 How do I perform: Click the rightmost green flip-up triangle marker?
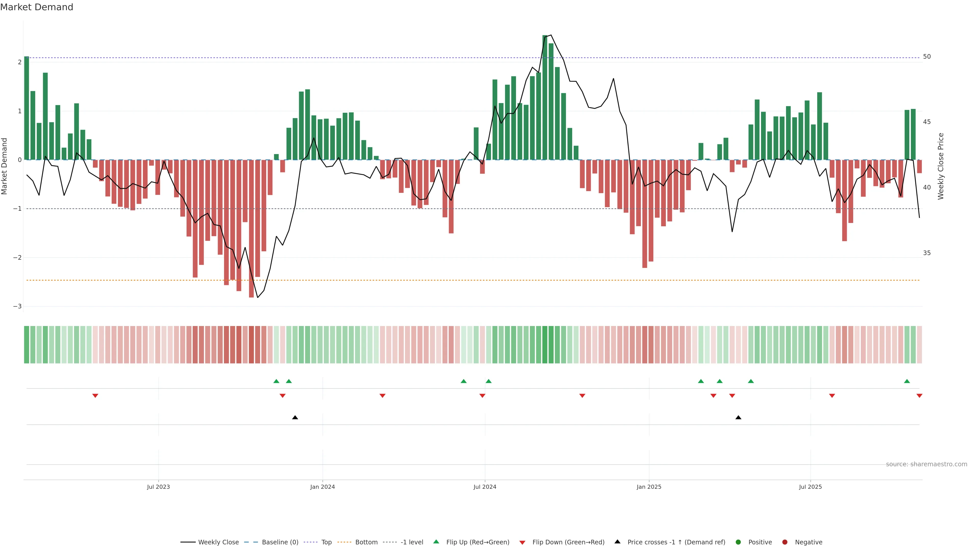pyautogui.click(x=907, y=381)
